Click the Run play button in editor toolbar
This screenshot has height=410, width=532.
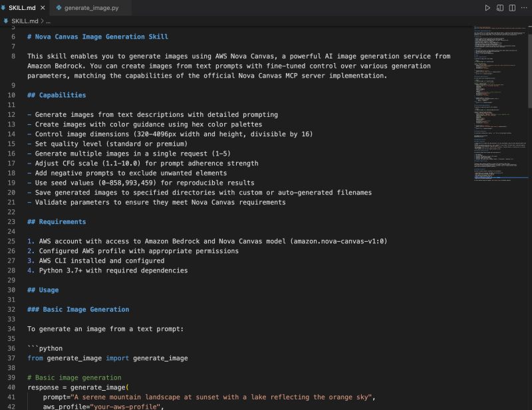point(487,8)
